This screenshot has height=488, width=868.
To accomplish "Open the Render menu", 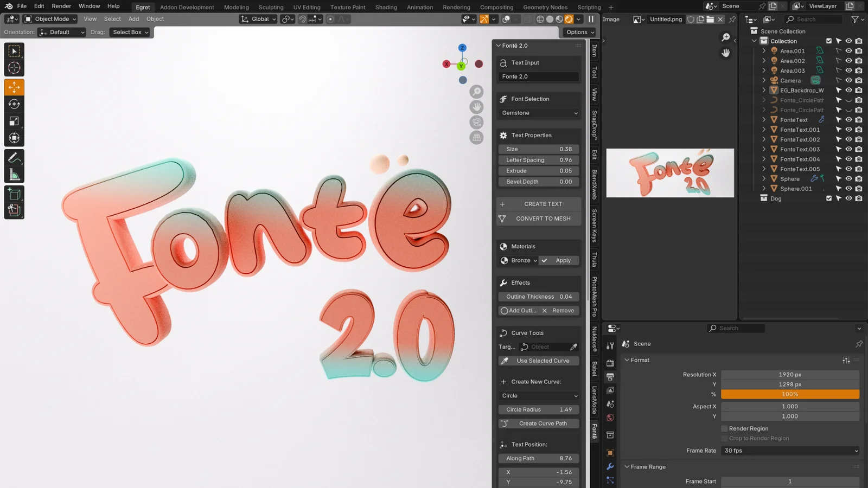I will point(61,6).
